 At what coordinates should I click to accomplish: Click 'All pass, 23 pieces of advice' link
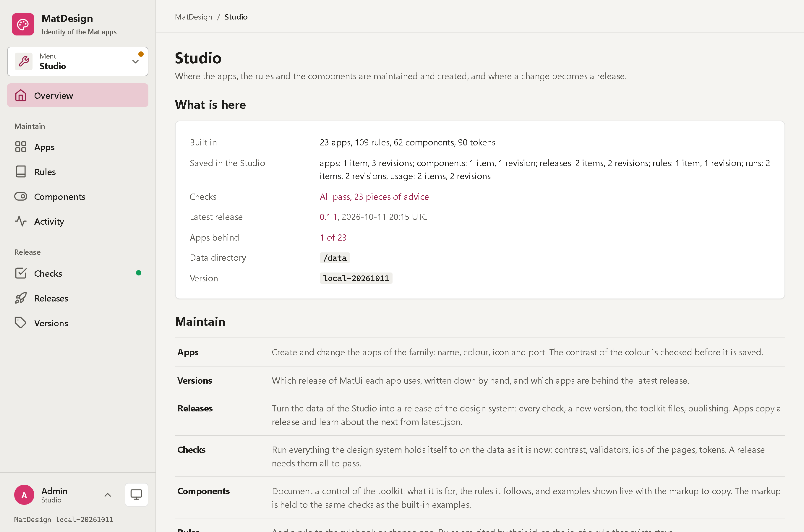point(374,197)
